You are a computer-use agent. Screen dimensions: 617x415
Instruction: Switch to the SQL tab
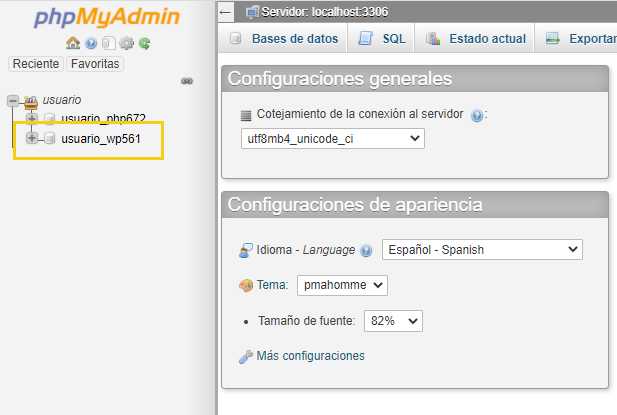point(381,39)
